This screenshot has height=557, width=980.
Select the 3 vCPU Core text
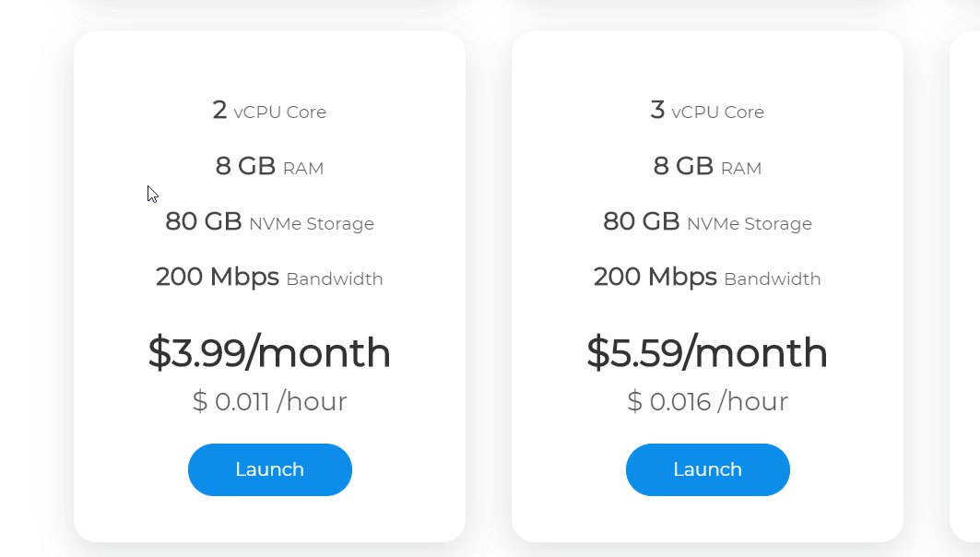point(707,111)
